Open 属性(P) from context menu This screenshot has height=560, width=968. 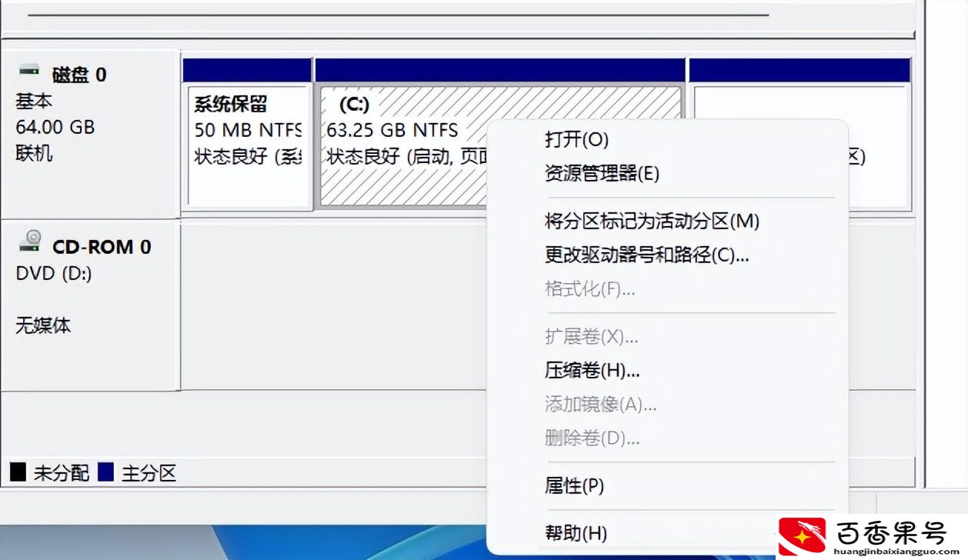pyautogui.click(x=574, y=485)
